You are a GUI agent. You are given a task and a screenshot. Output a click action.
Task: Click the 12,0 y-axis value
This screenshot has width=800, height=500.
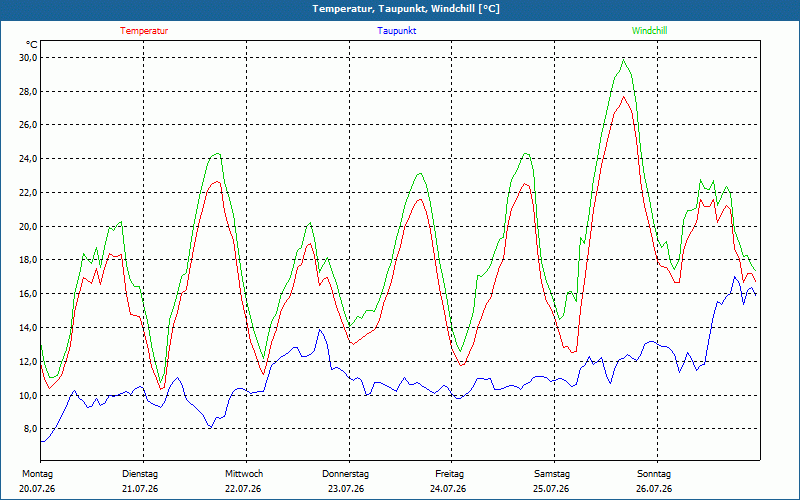click(29, 361)
